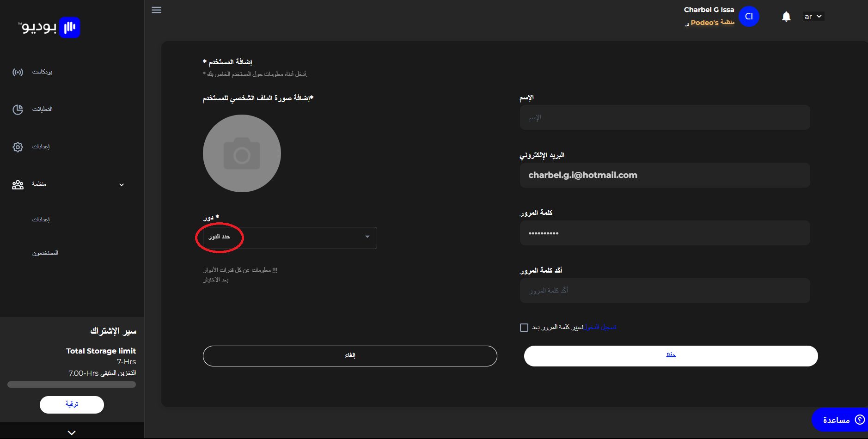Open the hamburger menu icon
This screenshot has width=868, height=439.
click(x=157, y=10)
